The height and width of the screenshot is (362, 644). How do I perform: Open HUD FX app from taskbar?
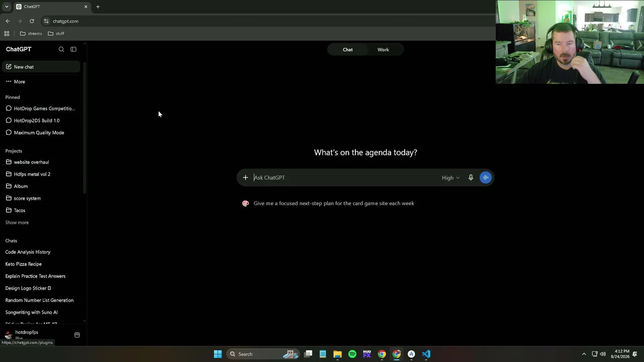367,354
